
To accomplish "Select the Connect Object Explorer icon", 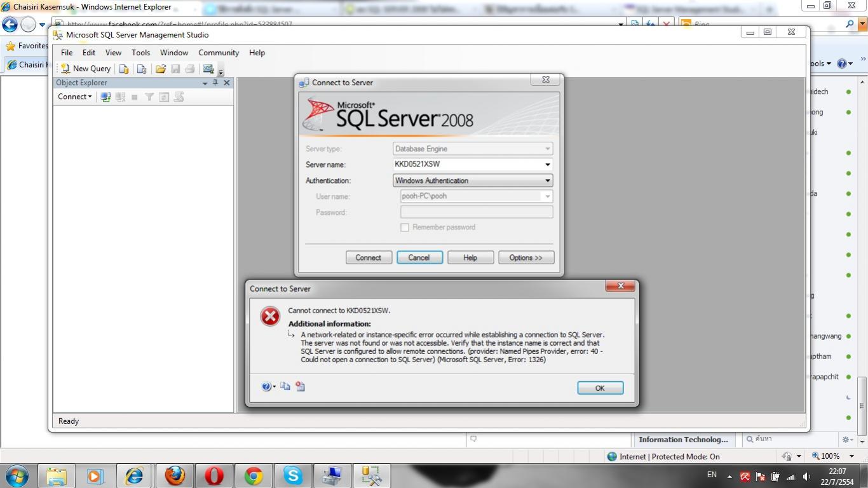I will tap(105, 97).
